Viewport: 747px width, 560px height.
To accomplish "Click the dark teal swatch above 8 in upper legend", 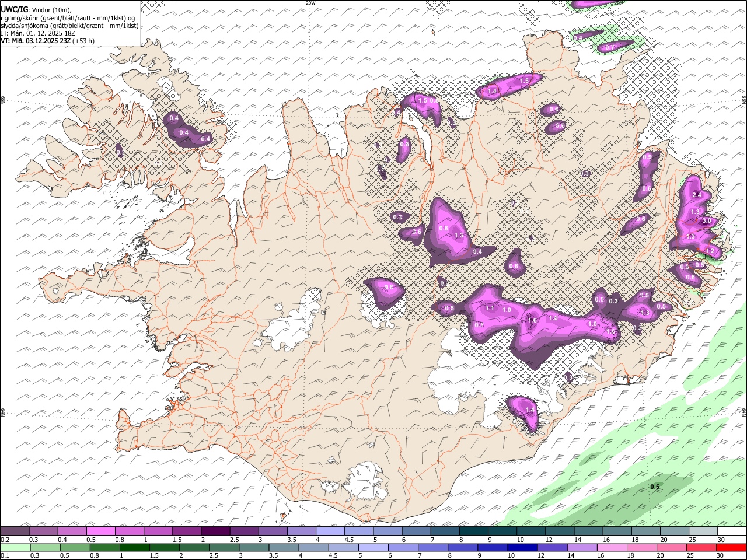I will click(473, 531).
